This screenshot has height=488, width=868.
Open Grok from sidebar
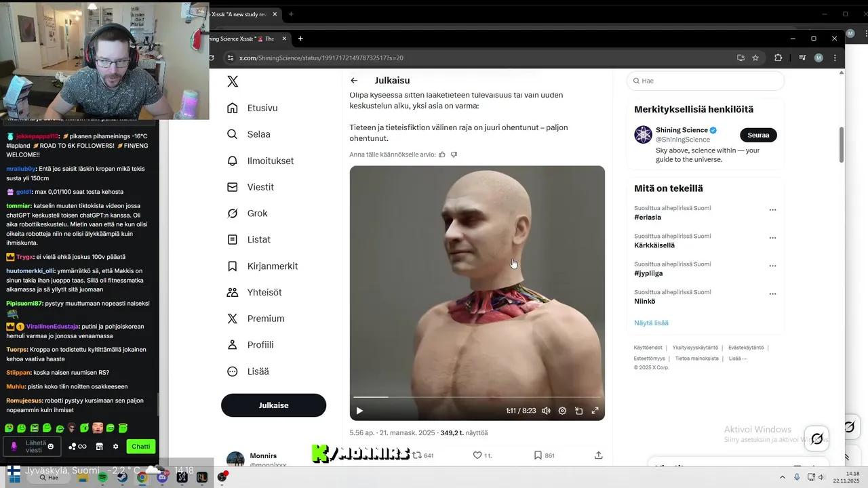[248, 213]
